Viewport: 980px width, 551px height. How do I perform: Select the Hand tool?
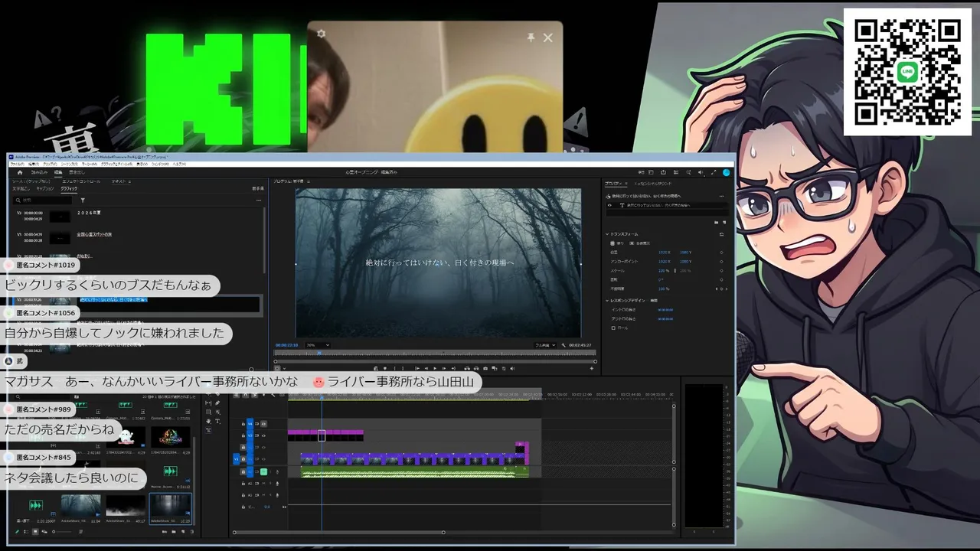click(x=208, y=421)
